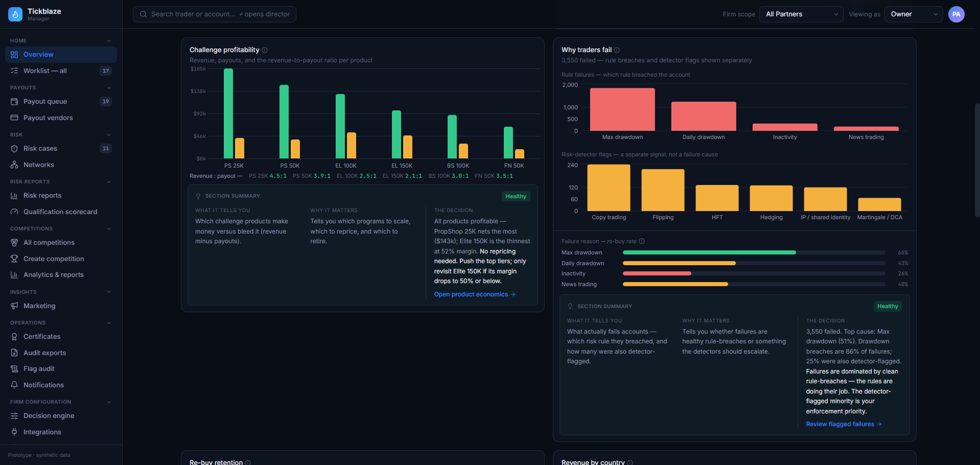Click the Flipping flags bar
980x465 pixels.
(x=663, y=190)
